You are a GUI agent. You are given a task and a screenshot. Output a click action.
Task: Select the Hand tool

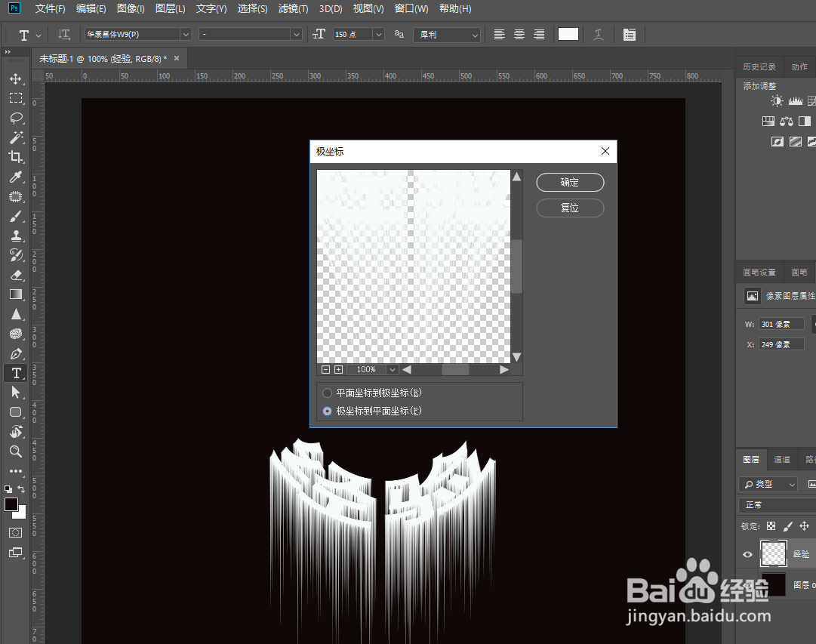tap(16, 432)
